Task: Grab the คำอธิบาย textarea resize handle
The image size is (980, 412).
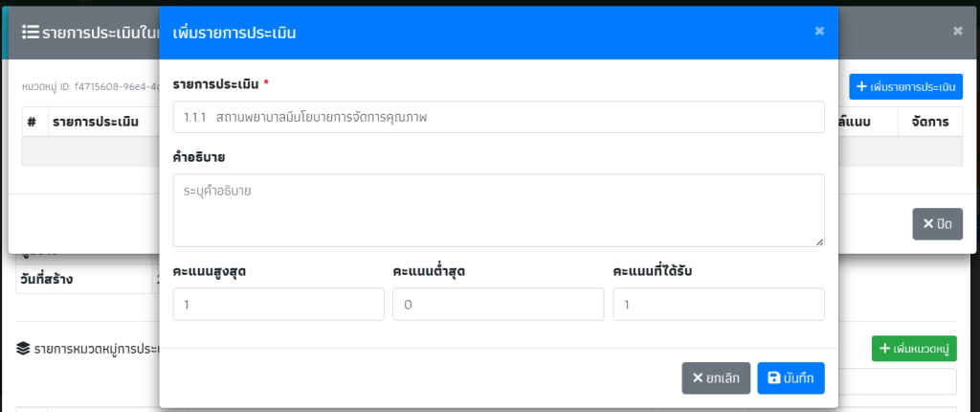Action: [x=819, y=241]
